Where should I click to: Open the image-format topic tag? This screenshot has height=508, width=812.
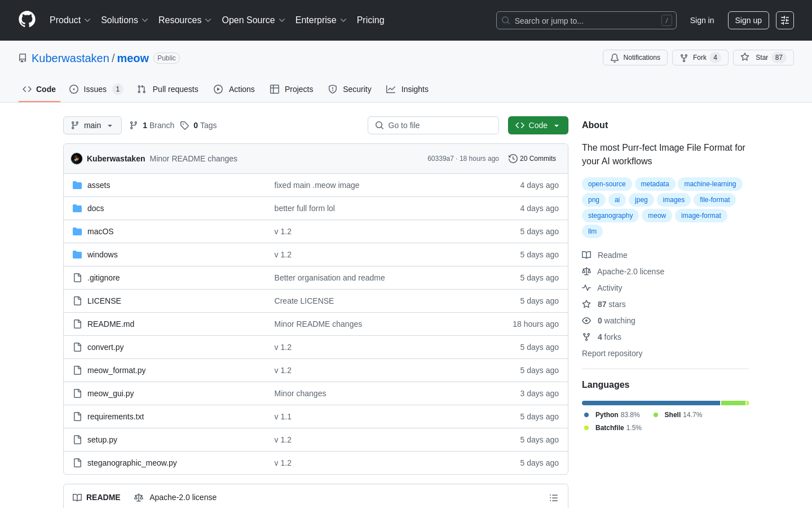[x=701, y=216]
